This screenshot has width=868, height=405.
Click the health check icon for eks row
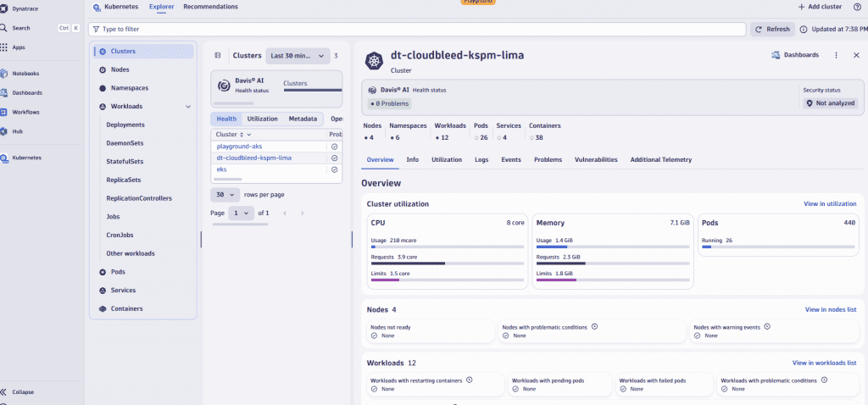334,169
